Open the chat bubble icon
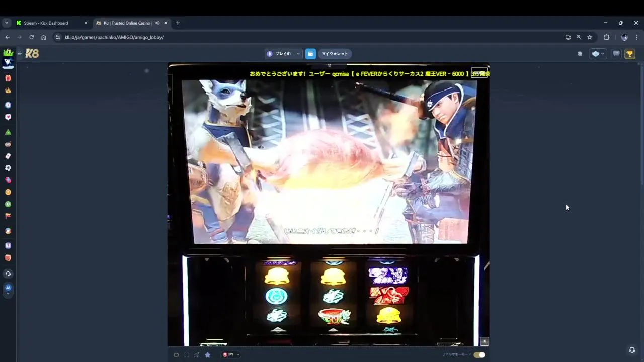 (616, 54)
